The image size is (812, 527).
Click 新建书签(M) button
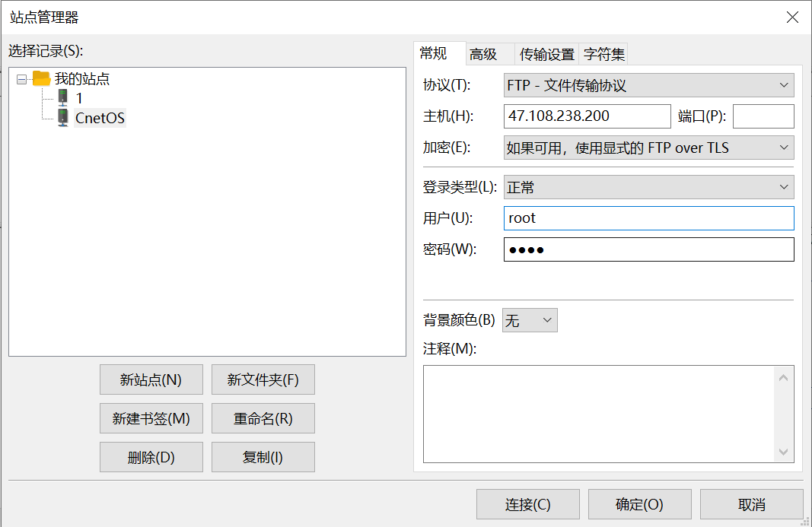(x=151, y=418)
